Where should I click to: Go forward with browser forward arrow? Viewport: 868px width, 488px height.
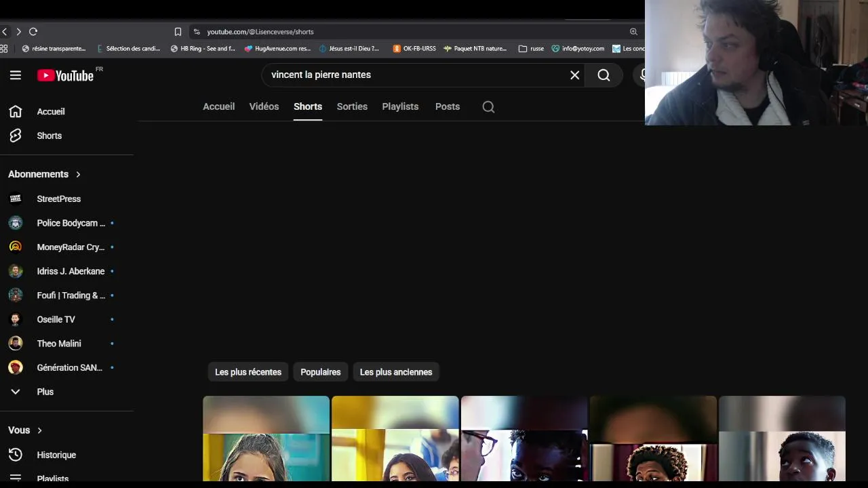18,32
